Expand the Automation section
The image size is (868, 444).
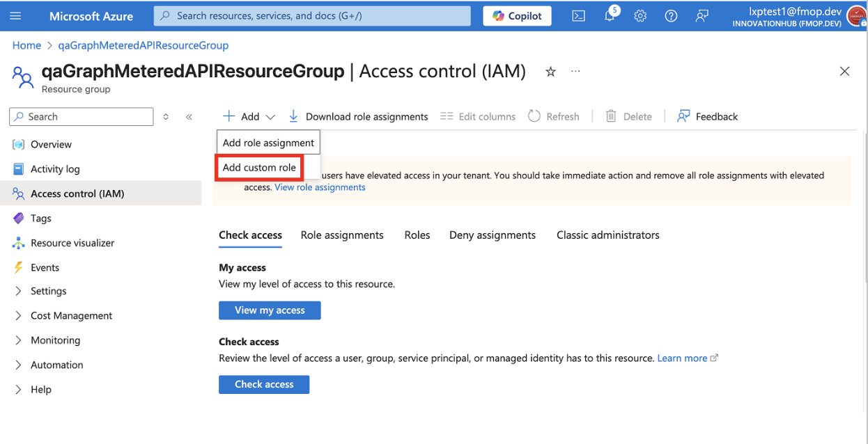[x=19, y=365]
